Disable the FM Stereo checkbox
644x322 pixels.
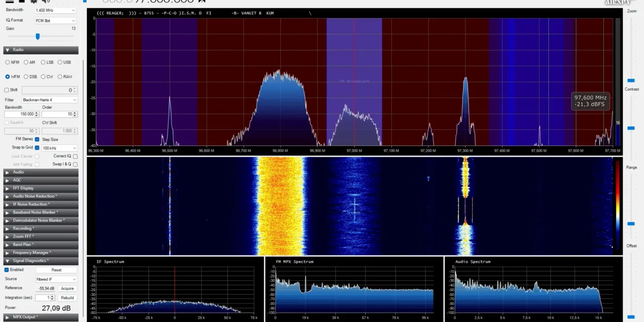[x=37, y=139]
